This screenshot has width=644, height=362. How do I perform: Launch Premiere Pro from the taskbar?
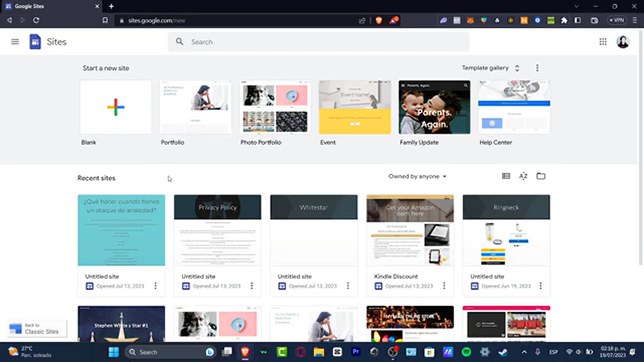356,352
